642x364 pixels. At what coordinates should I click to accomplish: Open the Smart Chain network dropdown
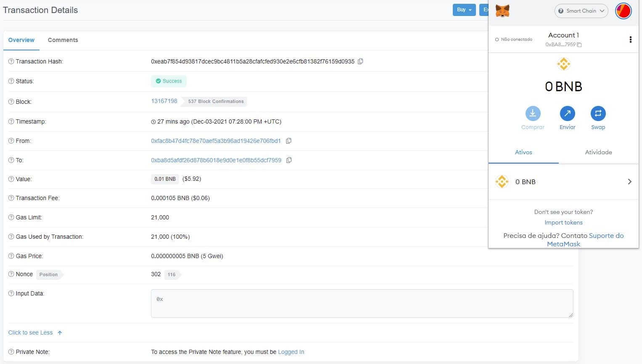[581, 11]
